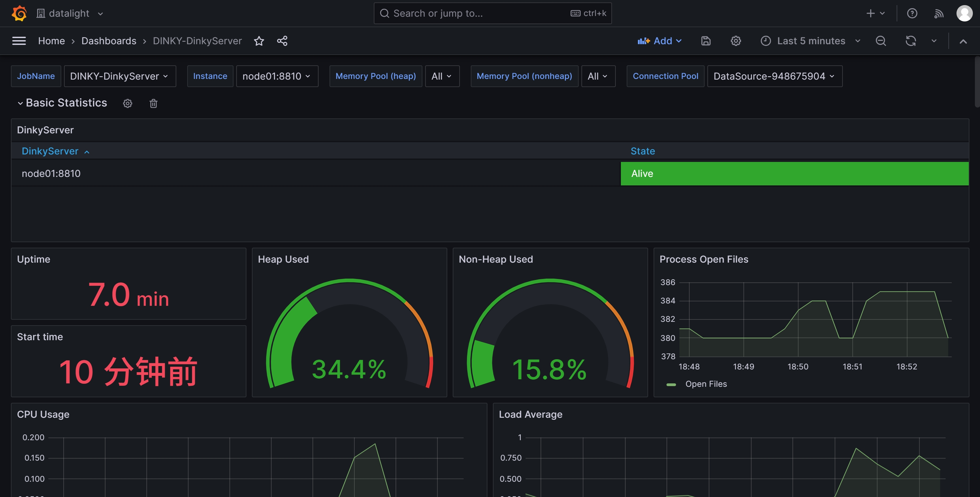Open the Last 5 minutes time picker

coord(810,41)
